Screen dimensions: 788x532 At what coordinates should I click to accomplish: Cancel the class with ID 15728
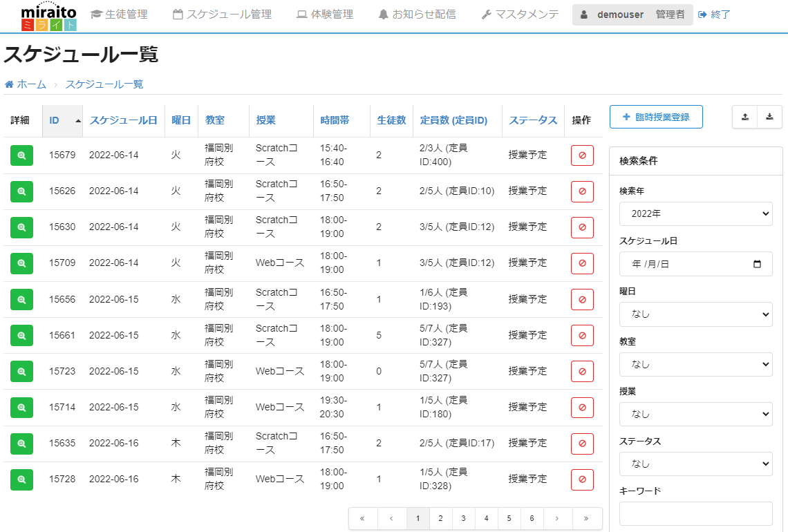582,479
